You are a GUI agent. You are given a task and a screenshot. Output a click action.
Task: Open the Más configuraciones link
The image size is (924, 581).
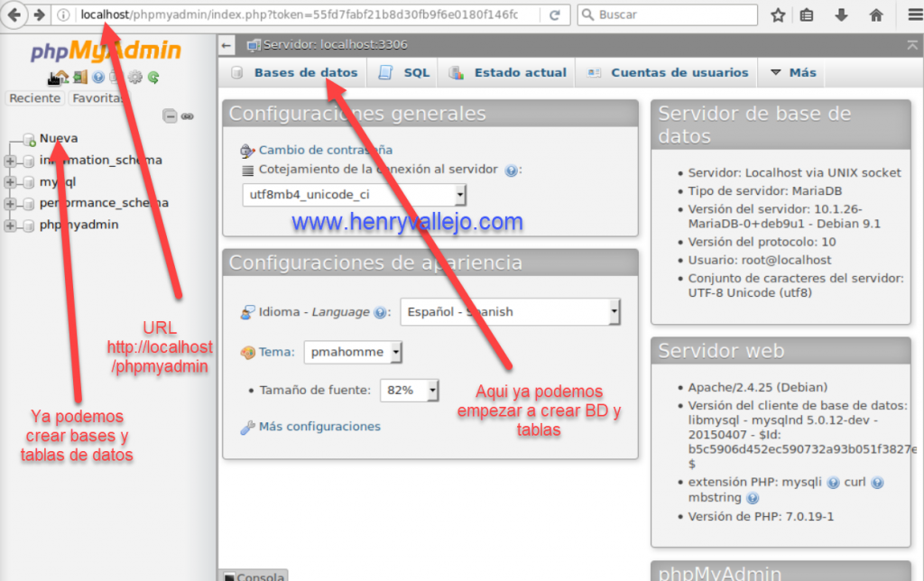click(x=319, y=427)
